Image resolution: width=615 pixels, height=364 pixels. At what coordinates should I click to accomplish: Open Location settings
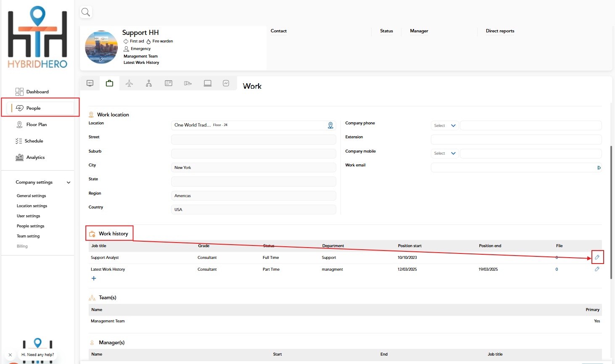(32, 206)
